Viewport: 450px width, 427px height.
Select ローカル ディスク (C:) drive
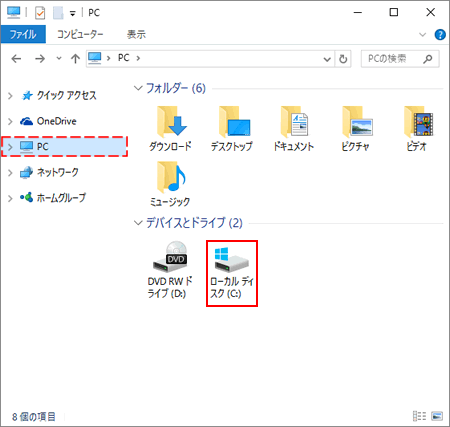point(232,273)
